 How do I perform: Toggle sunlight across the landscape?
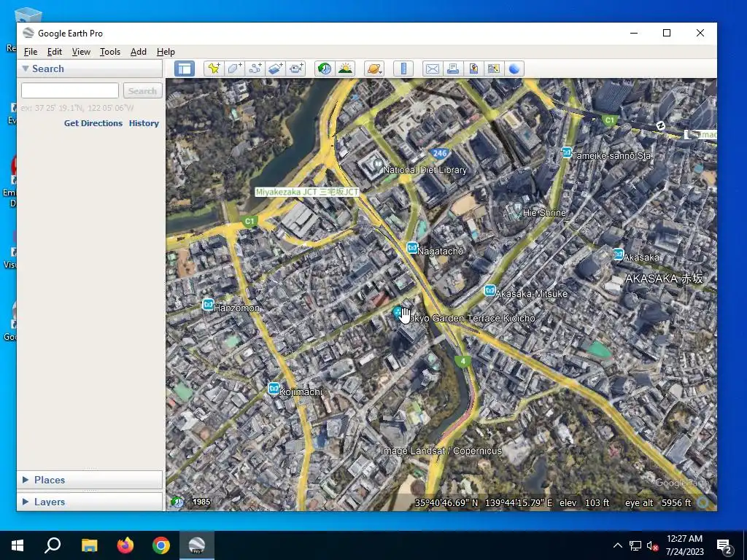tap(345, 69)
